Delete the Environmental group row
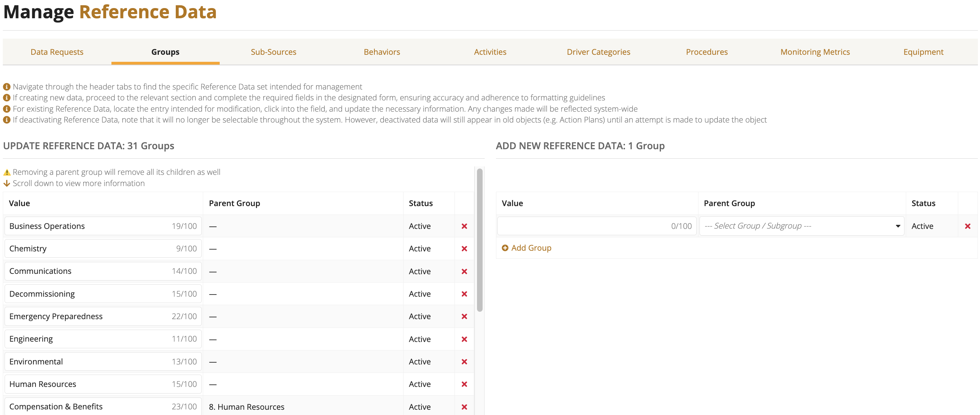The width and height of the screenshot is (980, 415). pyautogui.click(x=464, y=361)
